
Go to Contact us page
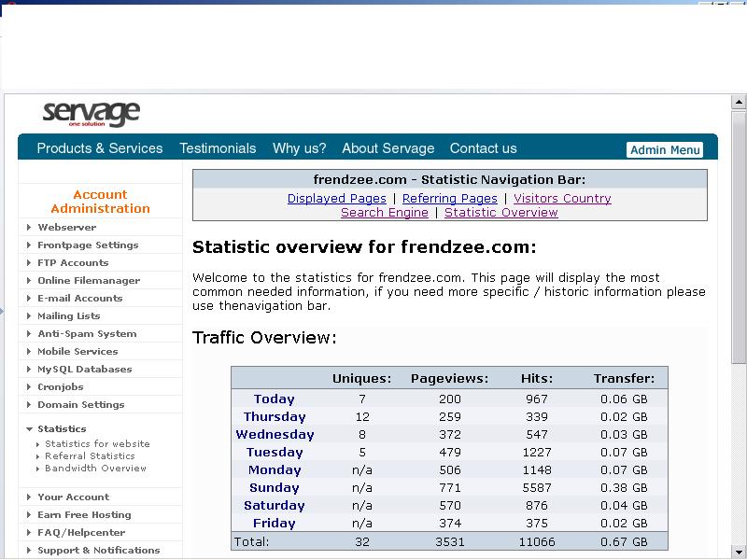[x=483, y=148]
